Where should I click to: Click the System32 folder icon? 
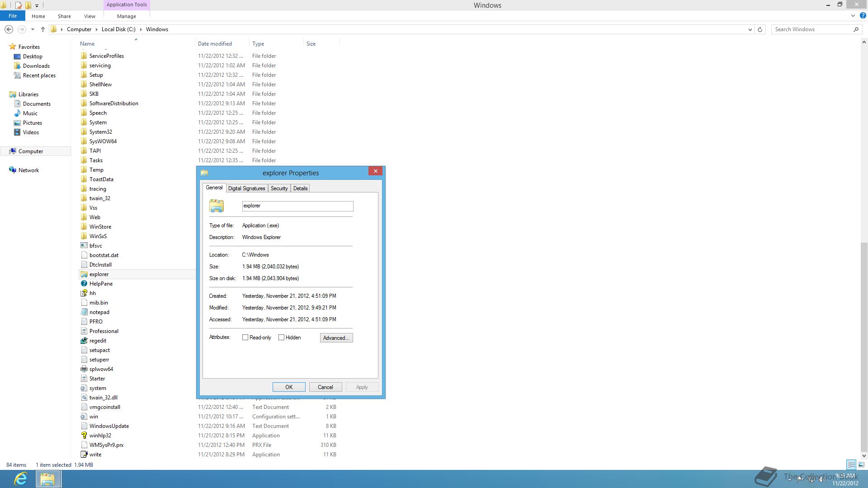(x=84, y=132)
